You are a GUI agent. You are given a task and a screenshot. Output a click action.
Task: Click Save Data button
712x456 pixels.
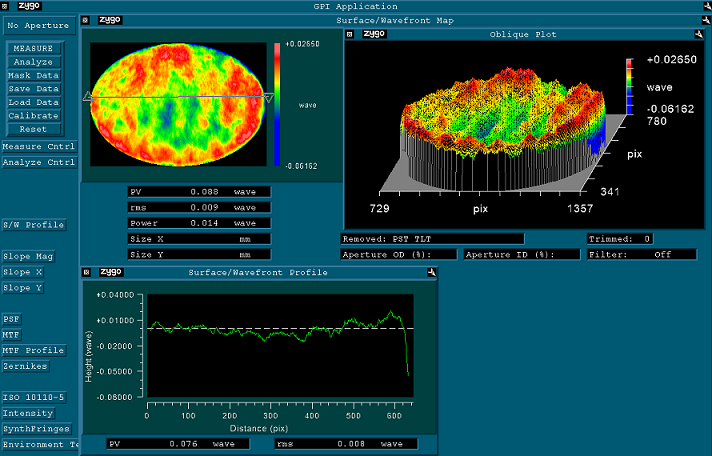[x=34, y=89]
